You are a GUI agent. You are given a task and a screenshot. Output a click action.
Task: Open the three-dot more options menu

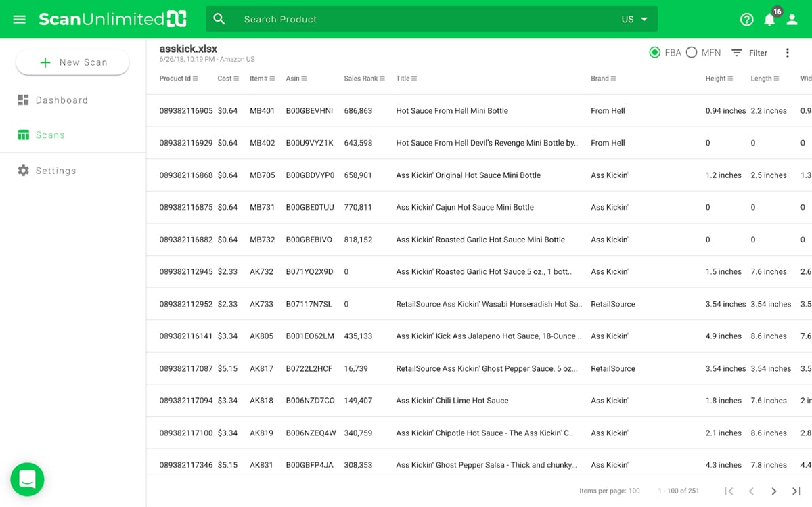point(787,53)
